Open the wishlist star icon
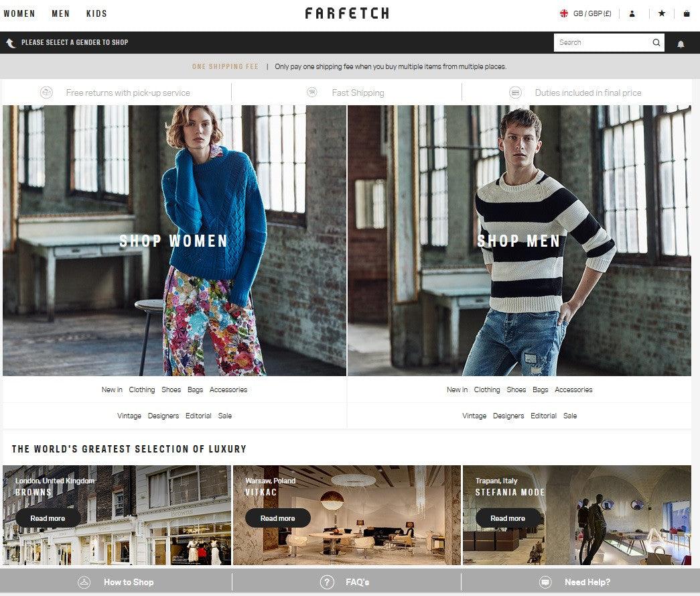Viewport: 700px width, 596px height. (662, 13)
